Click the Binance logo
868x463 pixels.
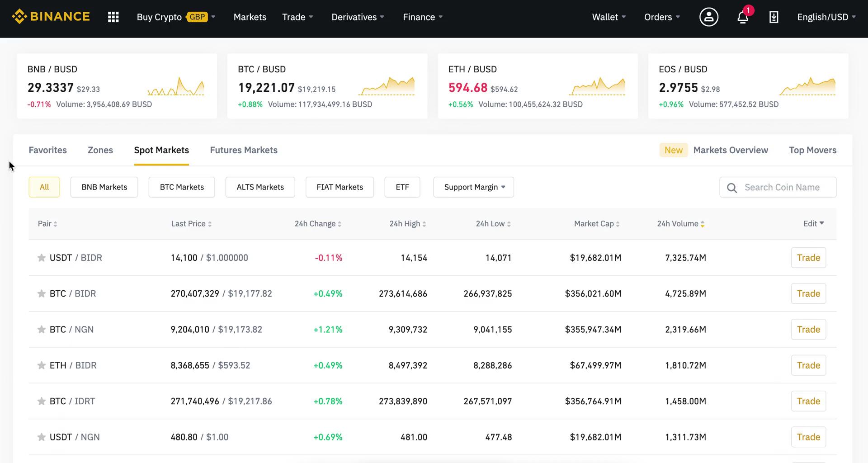point(51,17)
